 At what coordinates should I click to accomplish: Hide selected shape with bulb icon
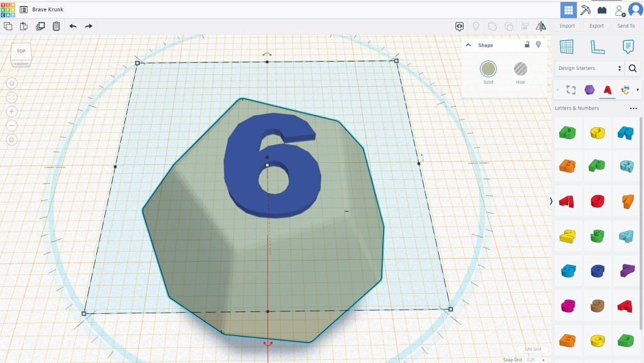[538, 45]
